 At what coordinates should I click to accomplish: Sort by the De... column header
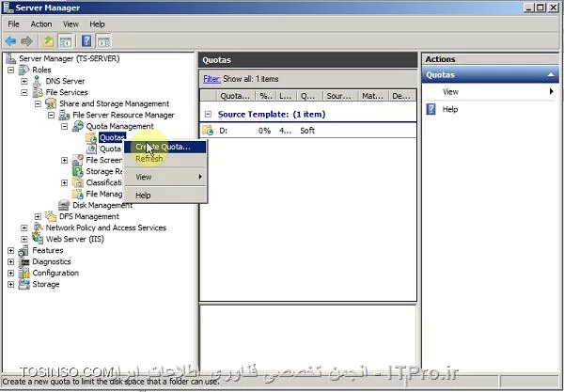(x=402, y=96)
